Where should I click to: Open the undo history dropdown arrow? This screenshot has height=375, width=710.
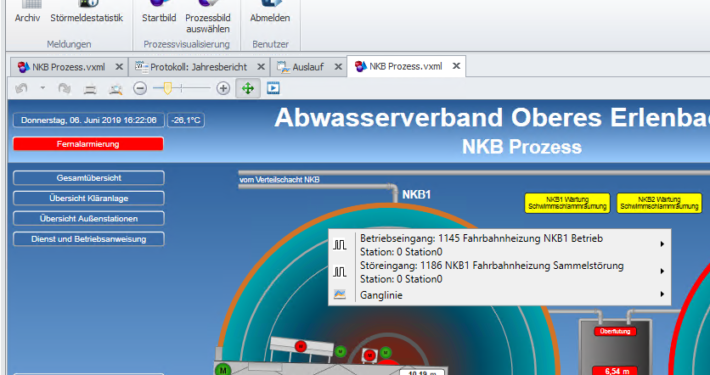[x=43, y=88]
